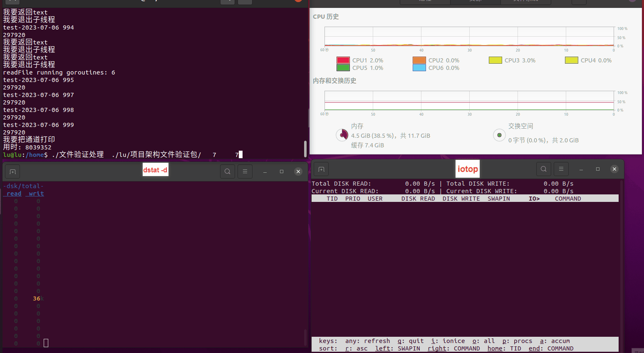Maximize the dstat terminal window
Screen dimensions: 644x353
(282, 172)
